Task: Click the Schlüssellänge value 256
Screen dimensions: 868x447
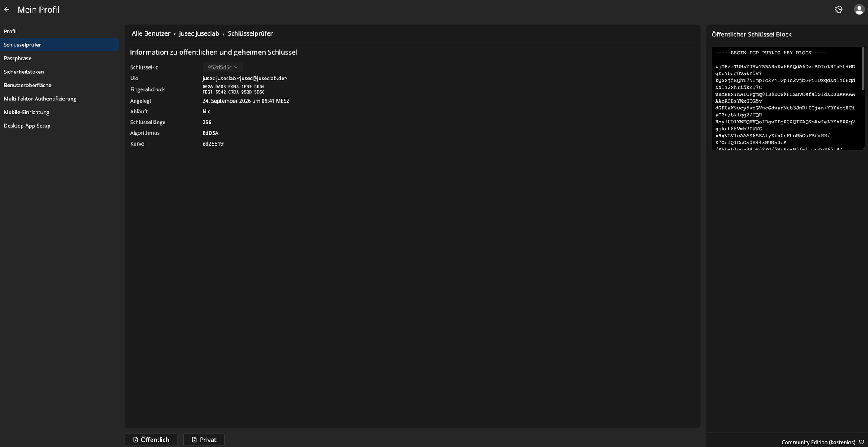Action: click(207, 122)
